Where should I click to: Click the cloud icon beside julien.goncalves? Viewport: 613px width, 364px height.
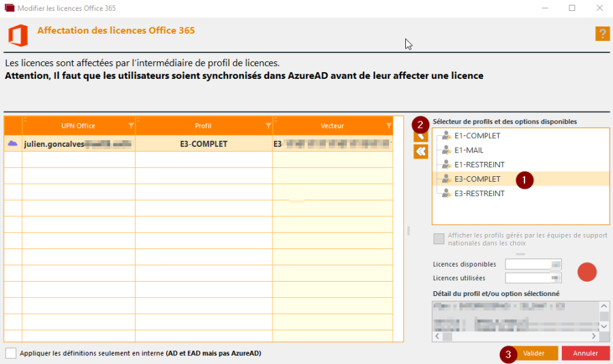tap(12, 144)
